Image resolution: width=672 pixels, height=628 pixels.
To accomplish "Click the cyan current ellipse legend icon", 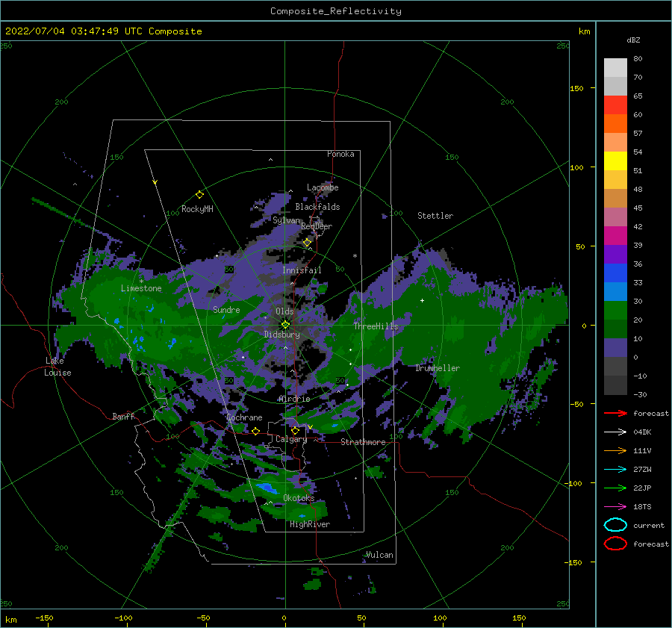I will click(x=615, y=525).
